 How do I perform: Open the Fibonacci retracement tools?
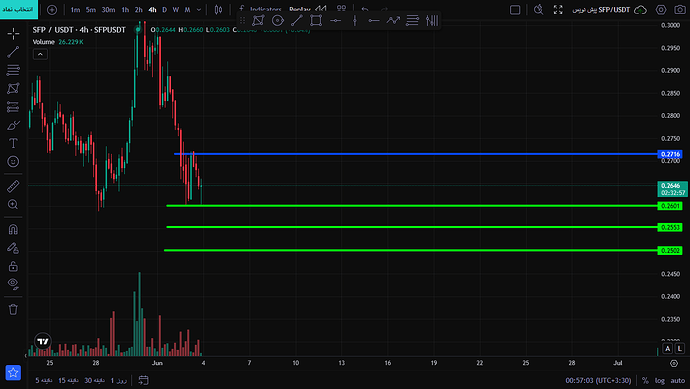point(13,70)
